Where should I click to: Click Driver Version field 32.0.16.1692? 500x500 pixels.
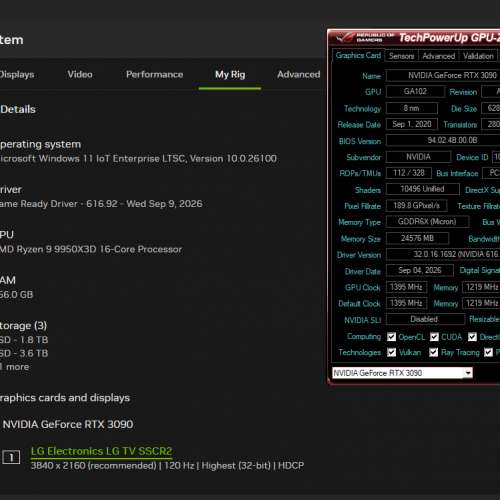[443, 254]
